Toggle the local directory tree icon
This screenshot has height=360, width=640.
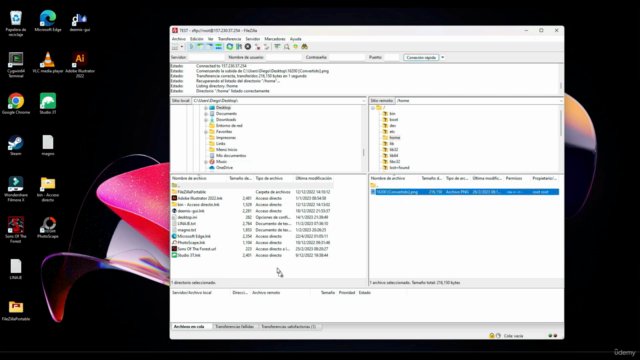[x=200, y=47]
